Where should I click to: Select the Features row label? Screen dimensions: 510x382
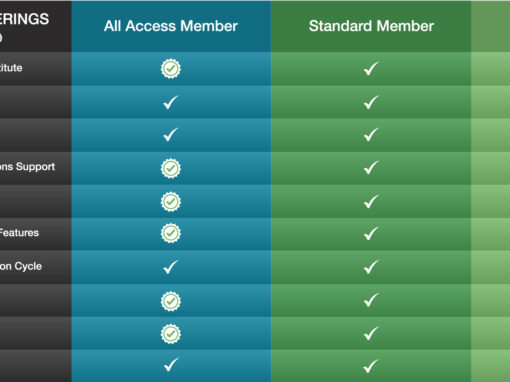point(19,232)
